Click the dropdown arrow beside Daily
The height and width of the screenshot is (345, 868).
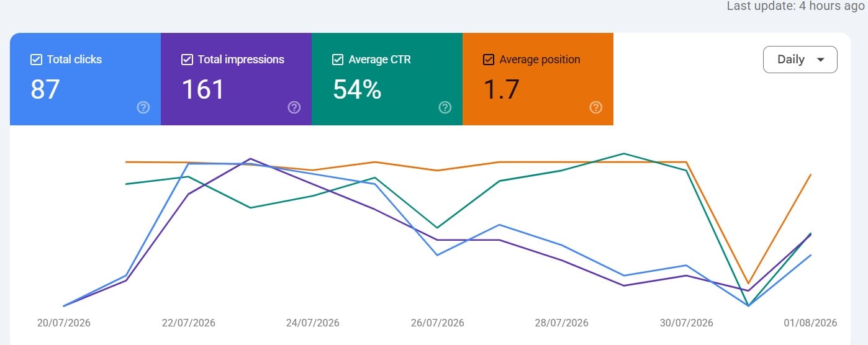[x=821, y=60]
